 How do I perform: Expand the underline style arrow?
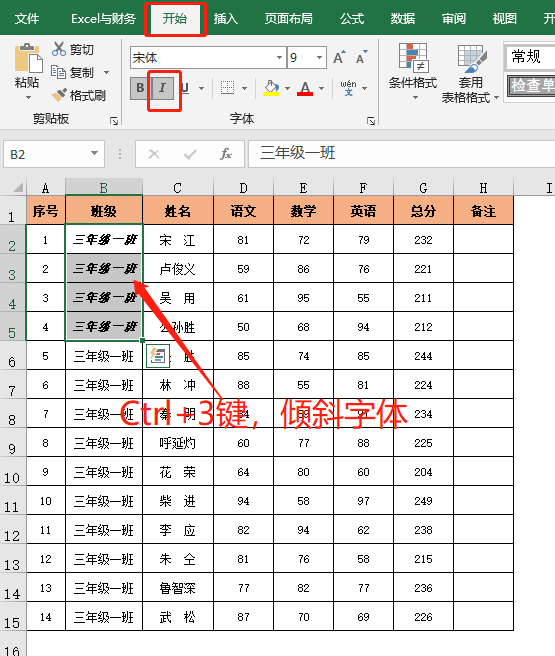click(201, 88)
